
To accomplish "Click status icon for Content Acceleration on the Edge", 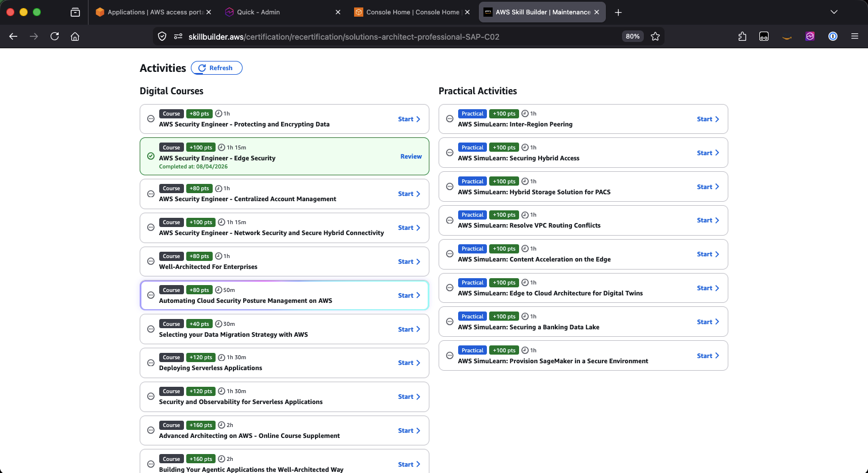I will [450, 254].
